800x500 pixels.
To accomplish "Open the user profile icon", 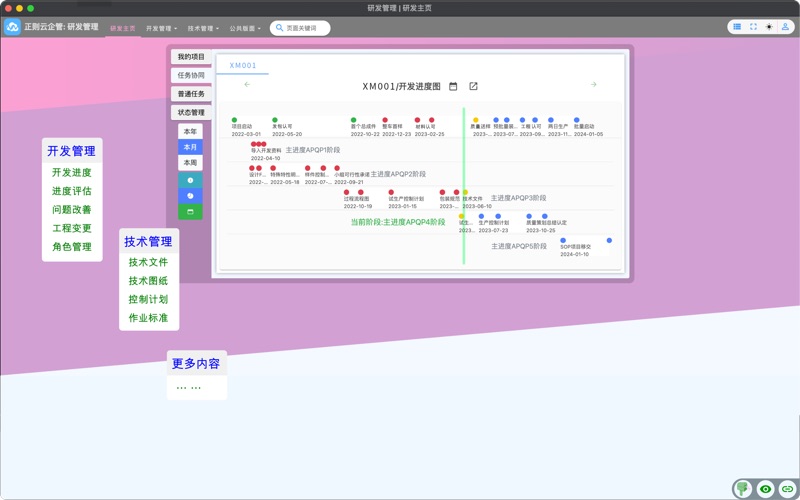I will [x=785, y=27].
